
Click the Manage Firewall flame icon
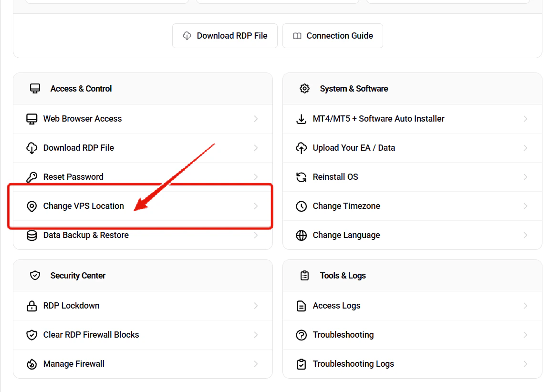tap(31, 363)
